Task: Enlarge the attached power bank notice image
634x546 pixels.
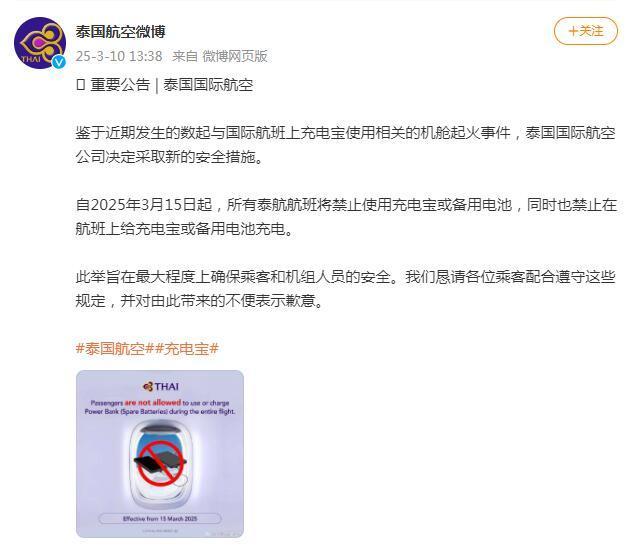Action: [x=160, y=454]
